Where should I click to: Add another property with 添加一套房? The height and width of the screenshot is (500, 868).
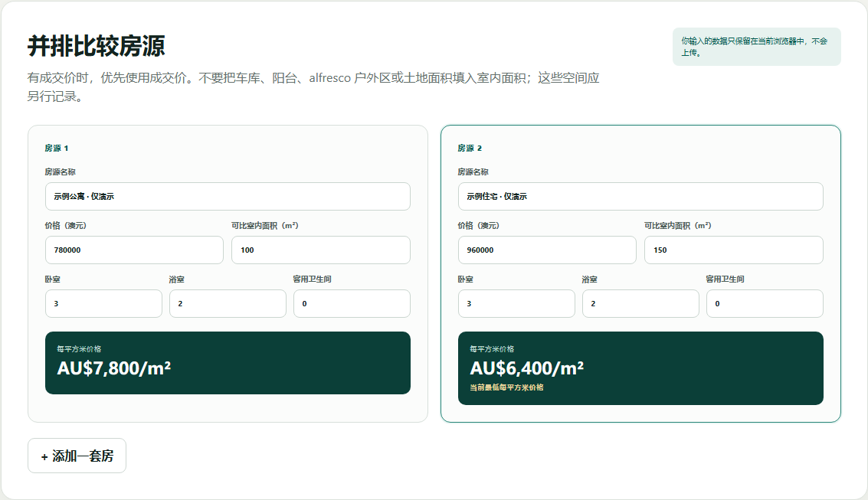pos(77,456)
